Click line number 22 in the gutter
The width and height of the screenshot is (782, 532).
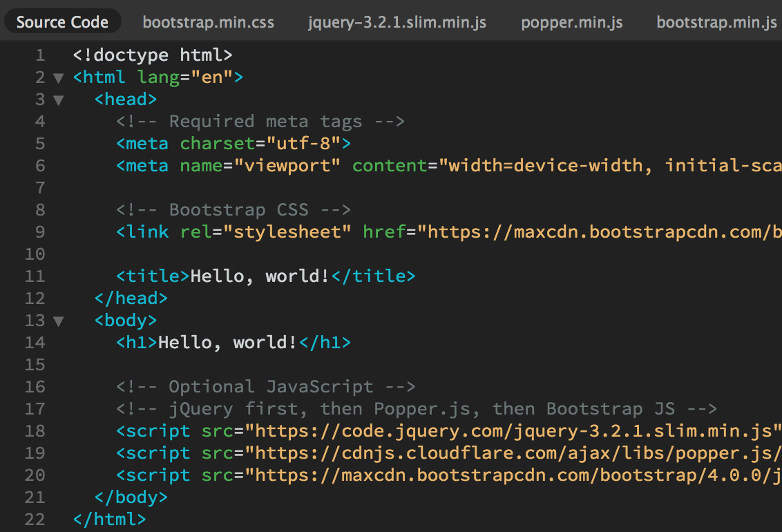tap(35, 519)
